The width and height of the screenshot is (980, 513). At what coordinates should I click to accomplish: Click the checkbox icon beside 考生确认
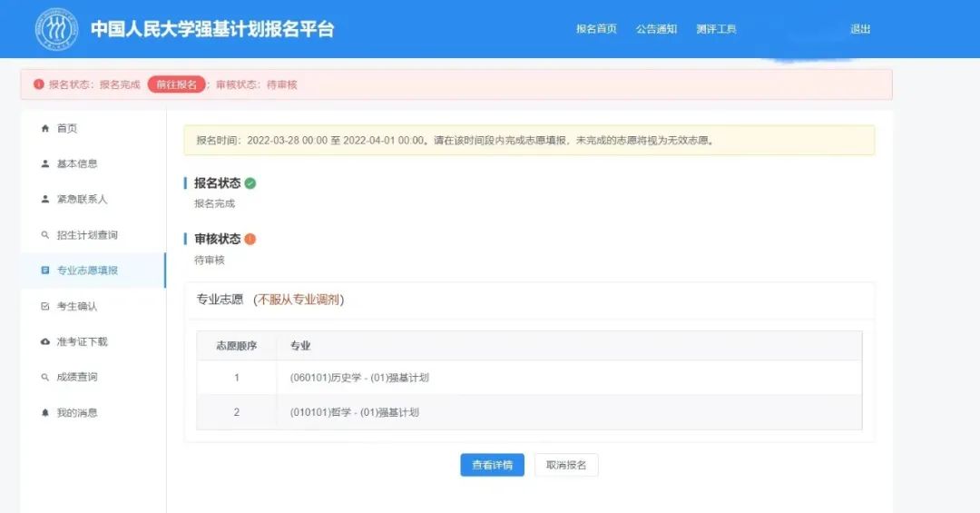[x=45, y=307]
